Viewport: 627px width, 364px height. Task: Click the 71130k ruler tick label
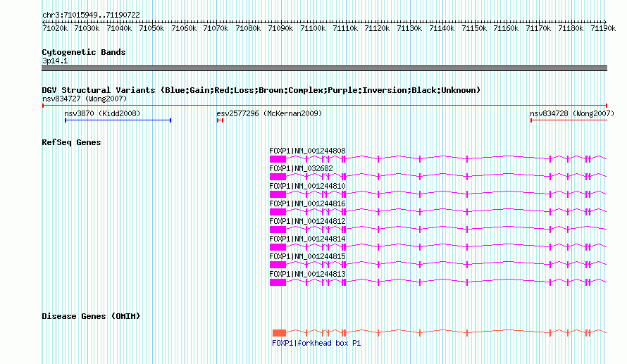[409, 29]
